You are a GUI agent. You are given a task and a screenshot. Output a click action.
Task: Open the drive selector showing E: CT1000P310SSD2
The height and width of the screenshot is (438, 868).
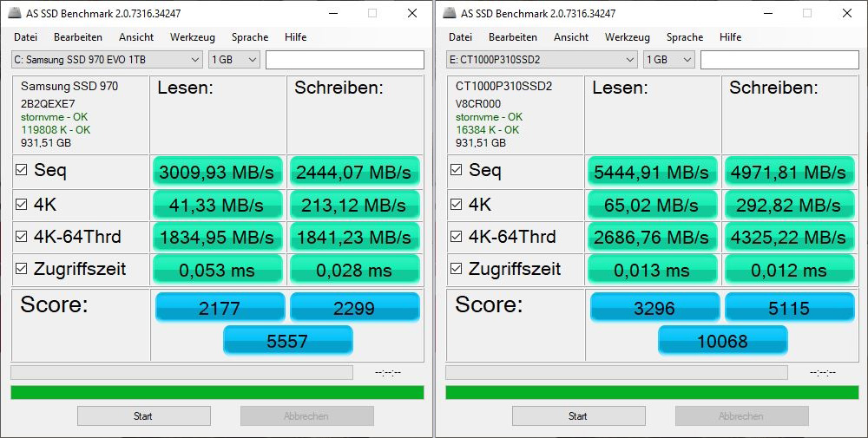pyautogui.click(x=542, y=60)
